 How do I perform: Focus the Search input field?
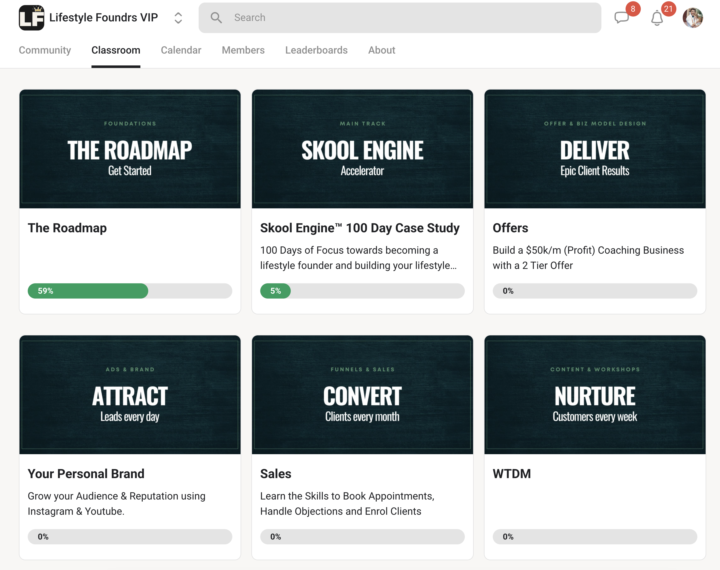(x=399, y=18)
